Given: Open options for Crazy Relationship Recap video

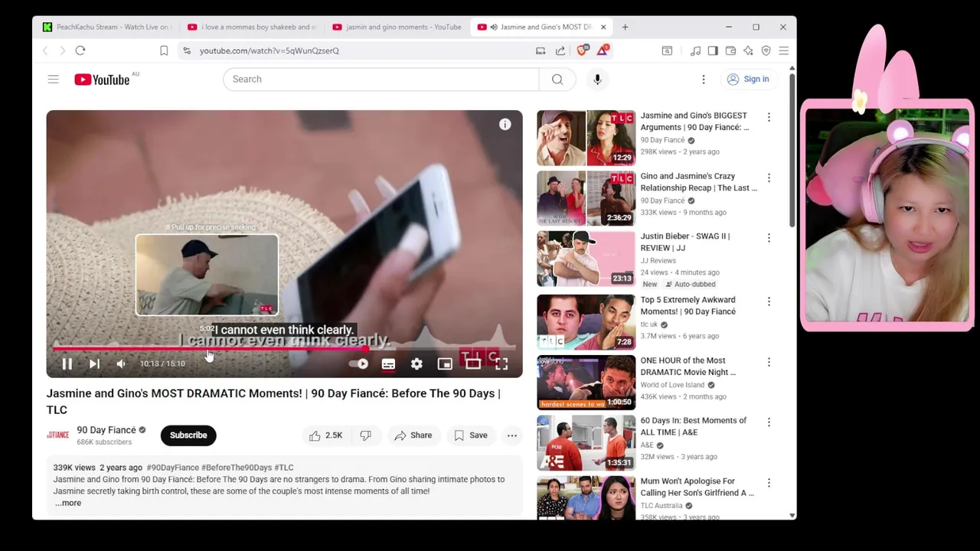Looking at the screenshot, I should (x=769, y=178).
